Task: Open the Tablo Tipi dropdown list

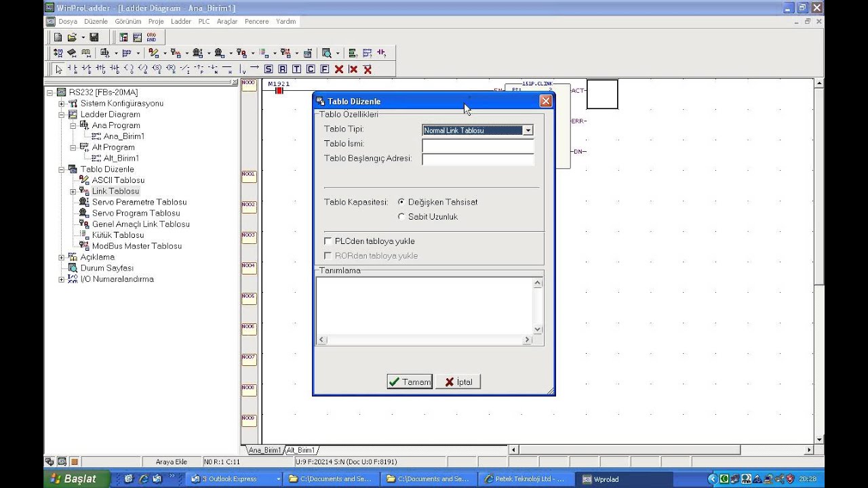Action: (528, 130)
